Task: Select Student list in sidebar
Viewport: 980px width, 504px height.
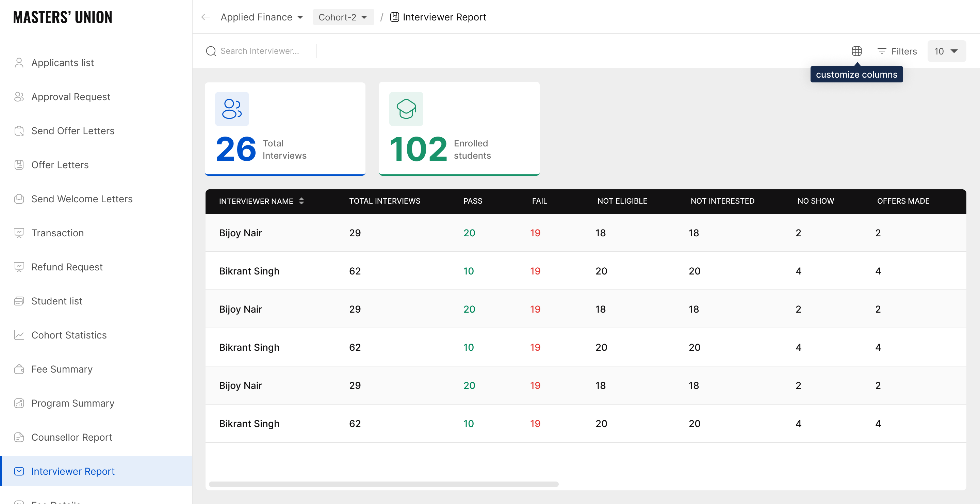Action: click(57, 301)
